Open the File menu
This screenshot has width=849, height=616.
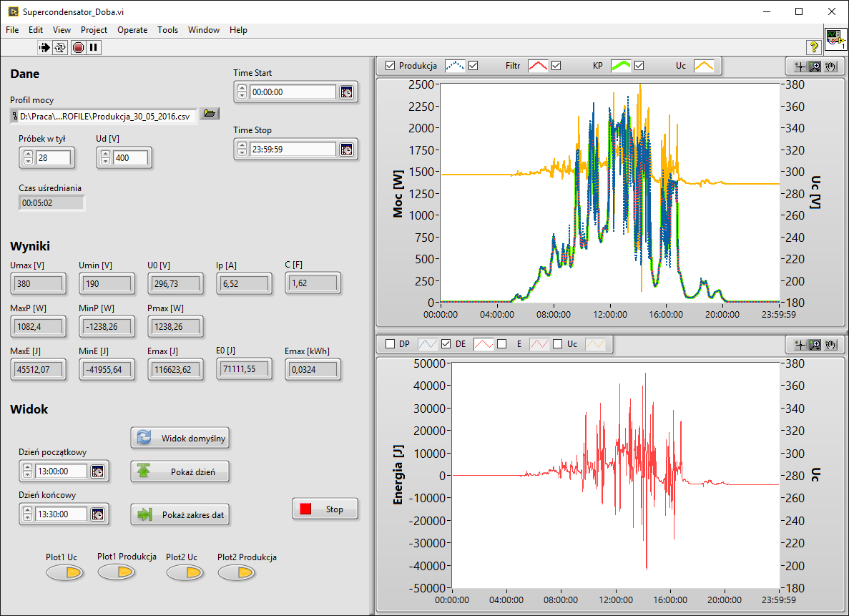pos(12,30)
